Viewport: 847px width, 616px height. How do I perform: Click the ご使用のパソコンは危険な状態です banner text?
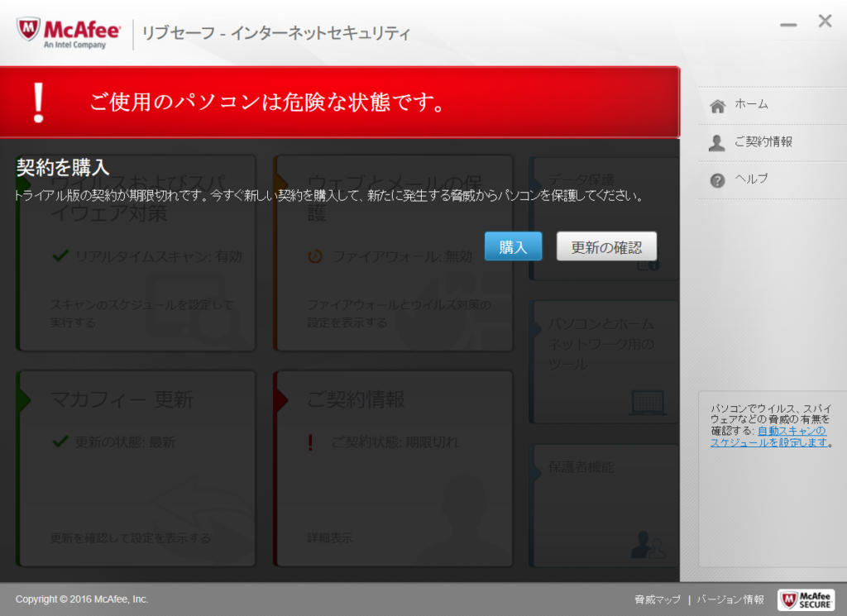click(267, 102)
